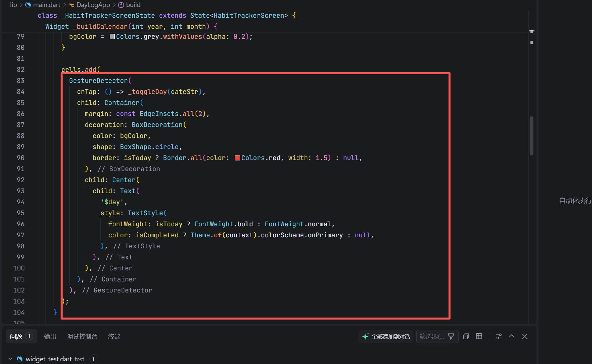Click the problems count badge on 问题 tab
The width and height of the screenshot is (592, 364).
tap(29, 336)
